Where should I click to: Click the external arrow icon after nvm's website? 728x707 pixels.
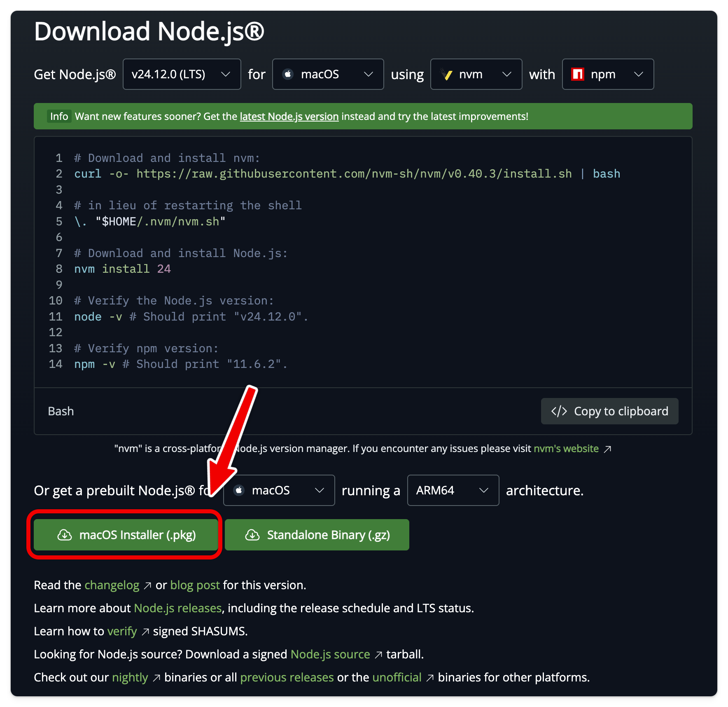(x=607, y=449)
